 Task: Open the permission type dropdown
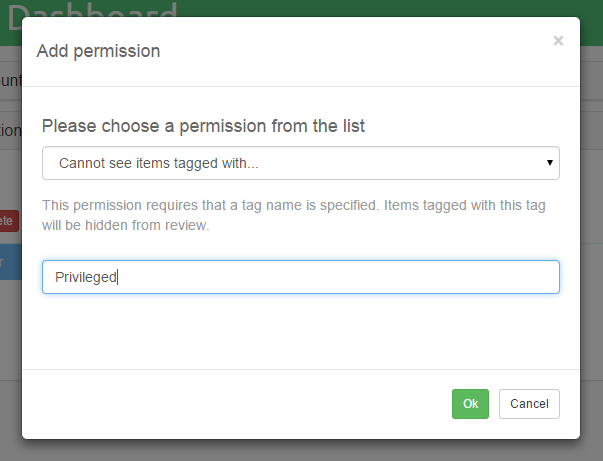click(300, 163)
